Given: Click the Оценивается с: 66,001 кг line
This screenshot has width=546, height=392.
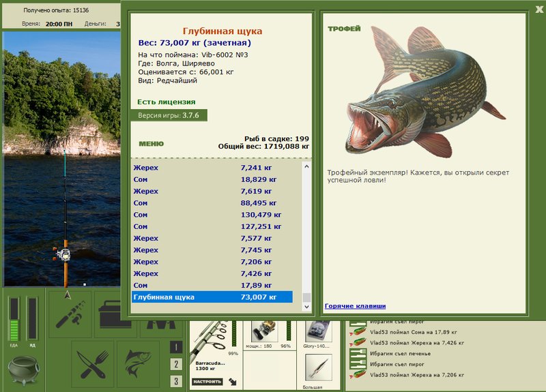Looking at the screenshot, I should point(186,72).
